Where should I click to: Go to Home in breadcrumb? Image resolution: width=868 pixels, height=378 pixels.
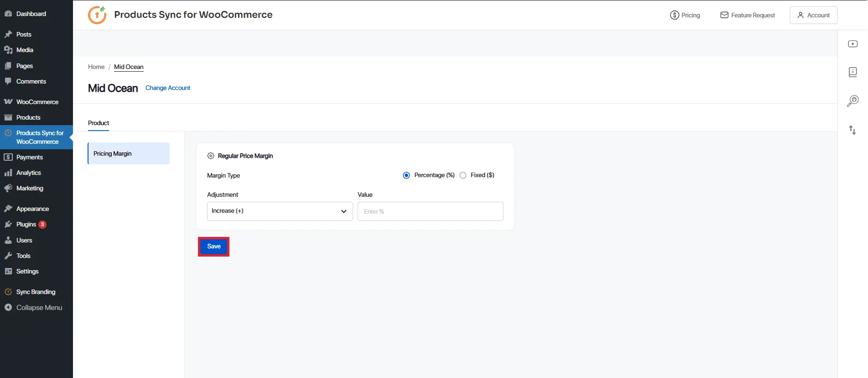pos(96,67)
